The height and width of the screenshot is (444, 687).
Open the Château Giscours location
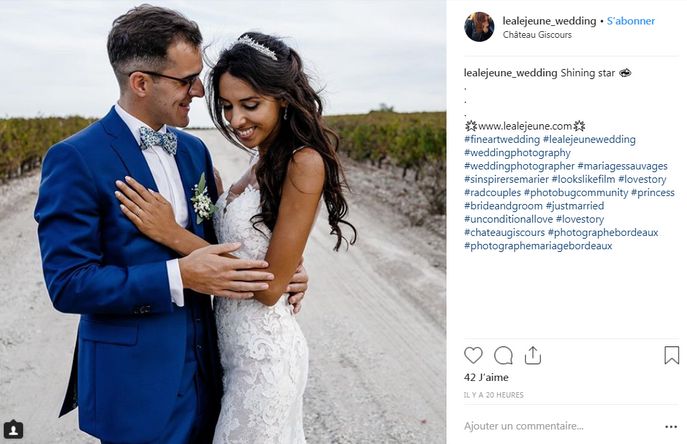537,35
